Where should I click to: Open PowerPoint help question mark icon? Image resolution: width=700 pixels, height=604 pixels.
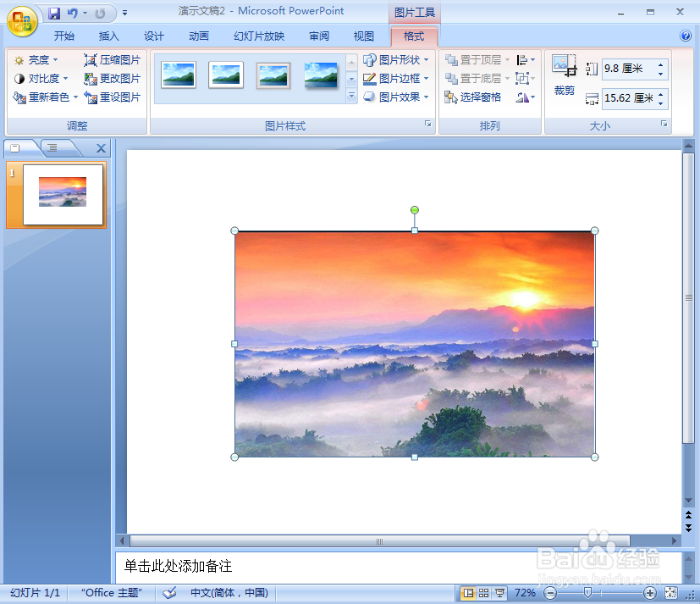(x=686, y=36)
